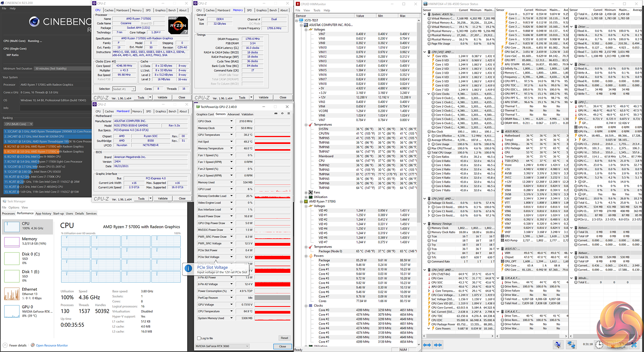644x352 pixels.
Task: Open the Graphics Card tab in GPU-Z
Action: pos(205,114)
